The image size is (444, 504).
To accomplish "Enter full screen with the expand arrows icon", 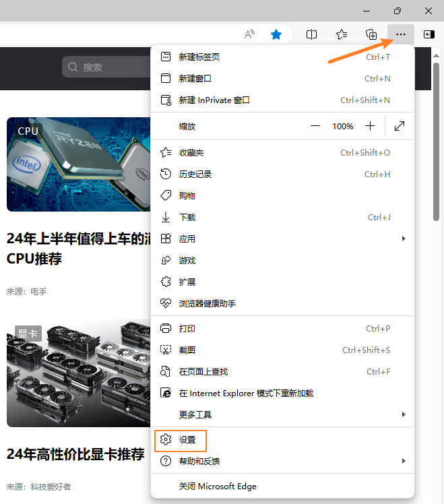I will (x=400, y=126).
